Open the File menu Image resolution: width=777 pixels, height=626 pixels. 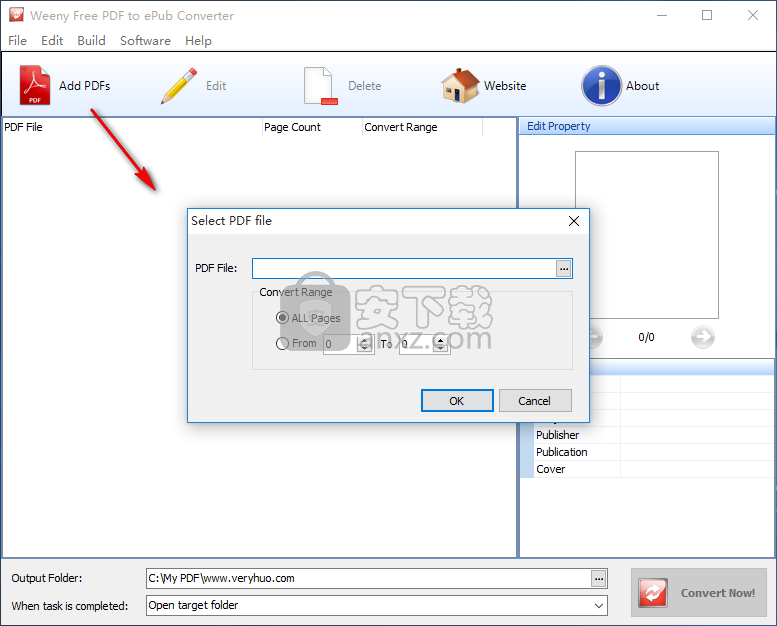[17, 41]
